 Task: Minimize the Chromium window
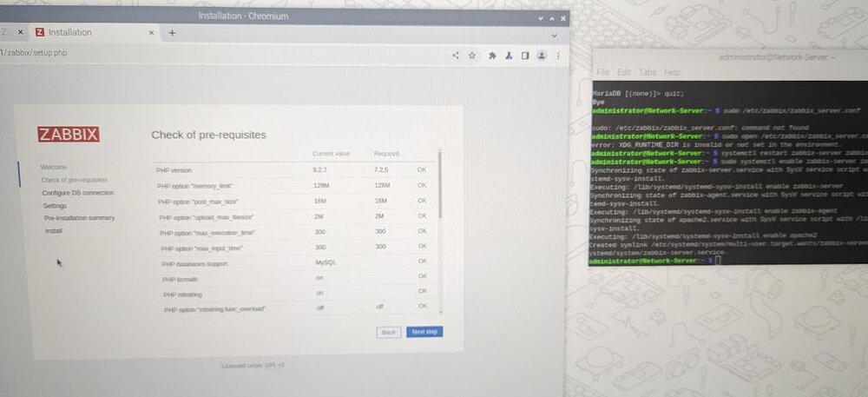click(x=541, y=18)
